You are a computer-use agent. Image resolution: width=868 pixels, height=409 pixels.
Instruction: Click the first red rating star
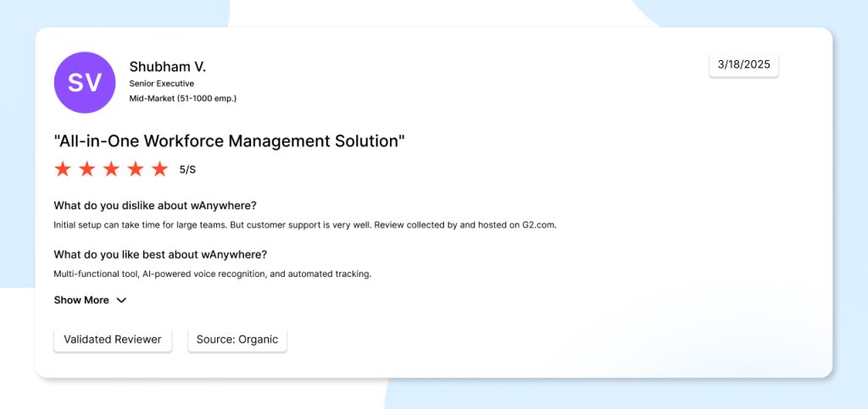(x=63, y=169)
